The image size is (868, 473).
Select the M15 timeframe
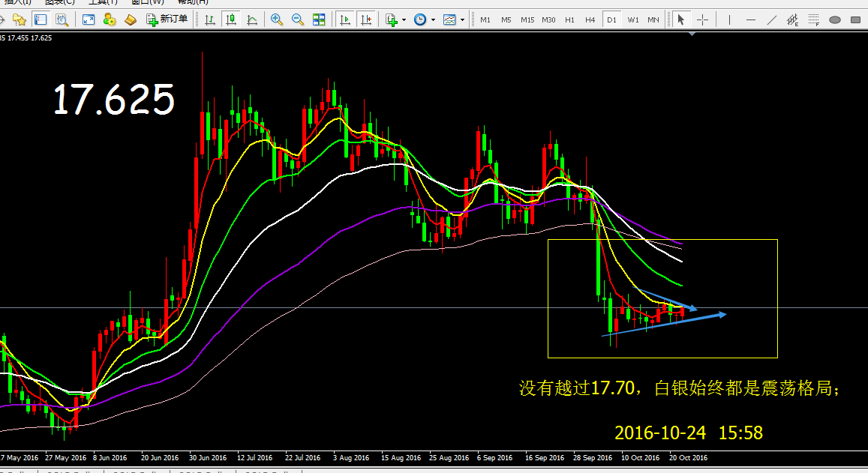[527, 20]
